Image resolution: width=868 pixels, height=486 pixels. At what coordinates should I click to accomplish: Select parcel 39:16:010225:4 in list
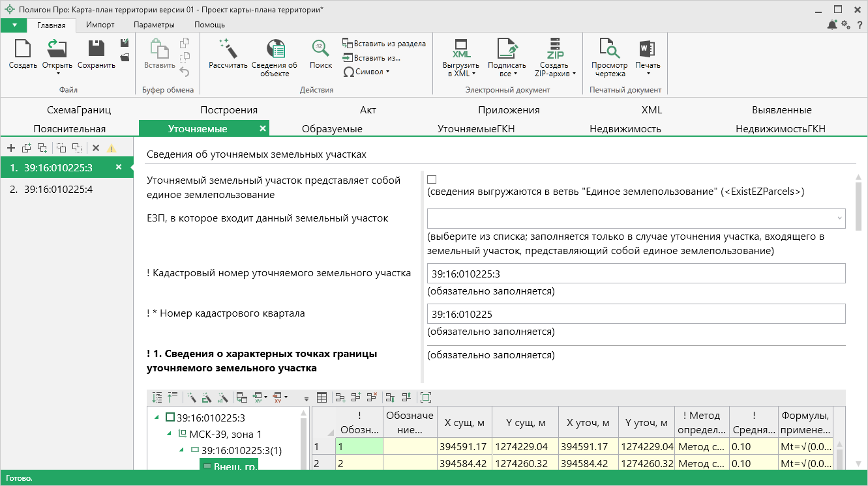coord(58,190)
